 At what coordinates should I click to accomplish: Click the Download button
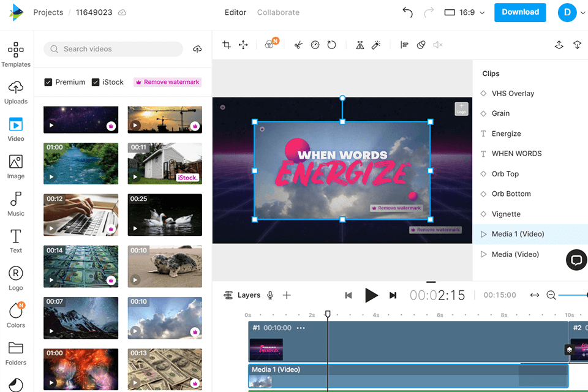(x=520, y=12)
